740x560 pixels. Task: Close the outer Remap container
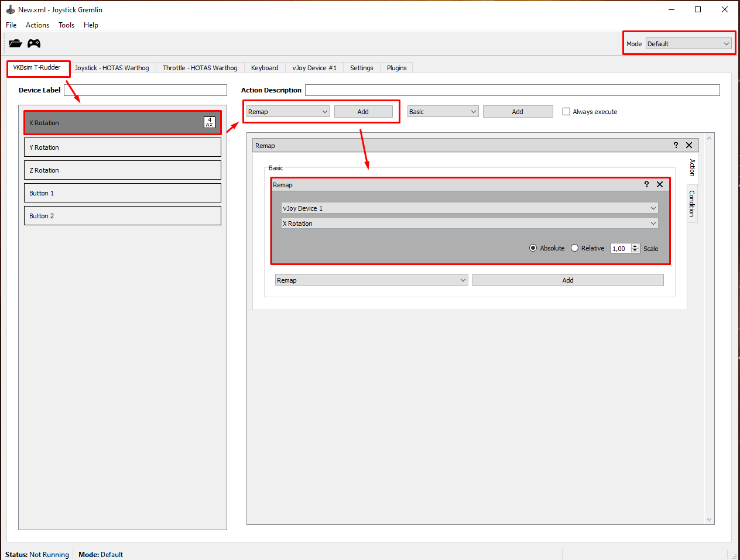coord(689,145)
